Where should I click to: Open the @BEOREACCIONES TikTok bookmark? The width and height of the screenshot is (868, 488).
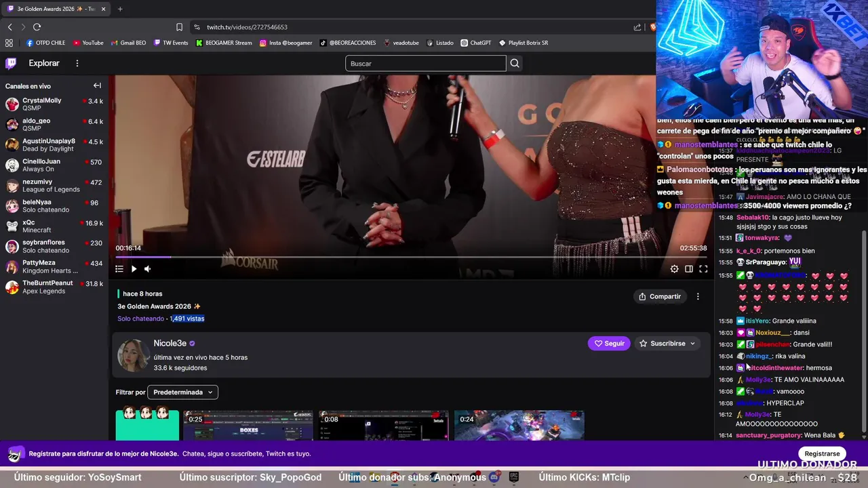tap(347, 43)
